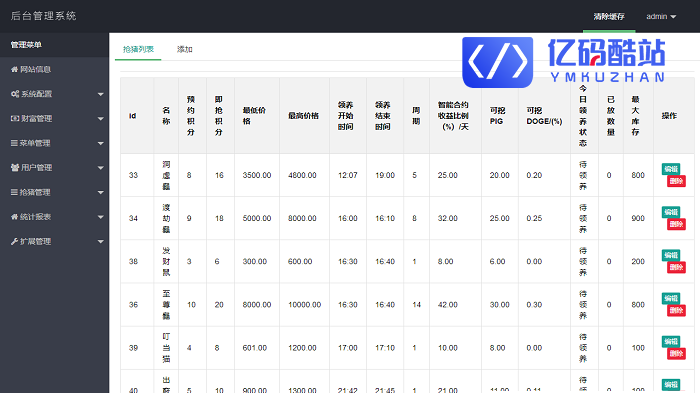Expand the 系统配置 menu arrow
The width and height of the screenshot is (700, 393).
[x=100, y=94]
